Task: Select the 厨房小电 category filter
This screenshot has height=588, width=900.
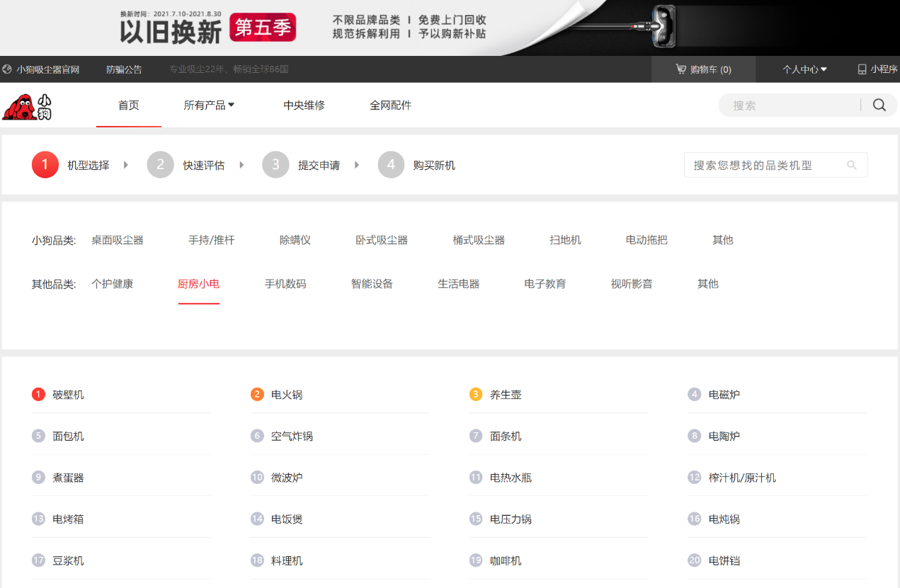Action: tap(198, 283)
